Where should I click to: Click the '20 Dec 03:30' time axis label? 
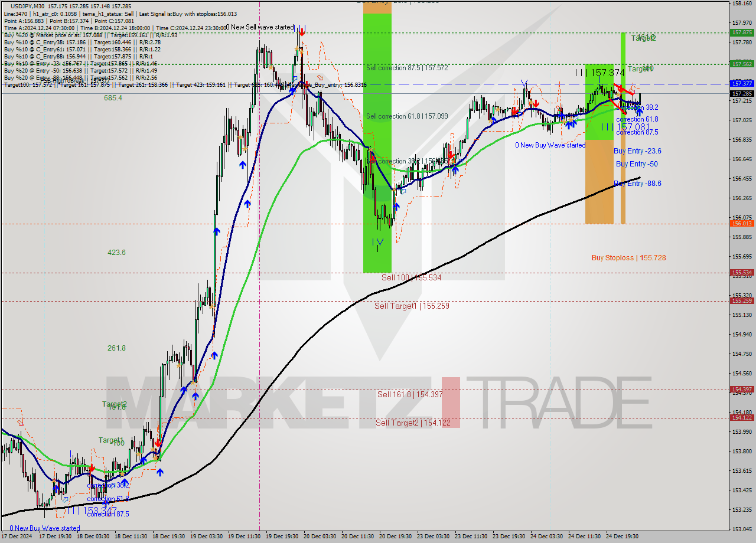[320, 537]
